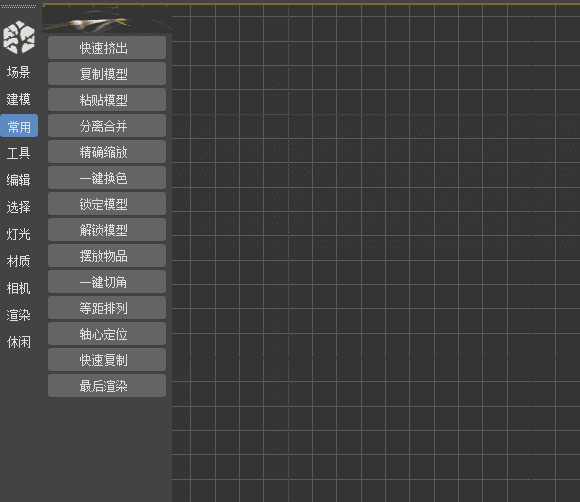This screenshot has width=580, height=502.
Task: Start 最后渲染 from the panel
Action: point(107,386)
